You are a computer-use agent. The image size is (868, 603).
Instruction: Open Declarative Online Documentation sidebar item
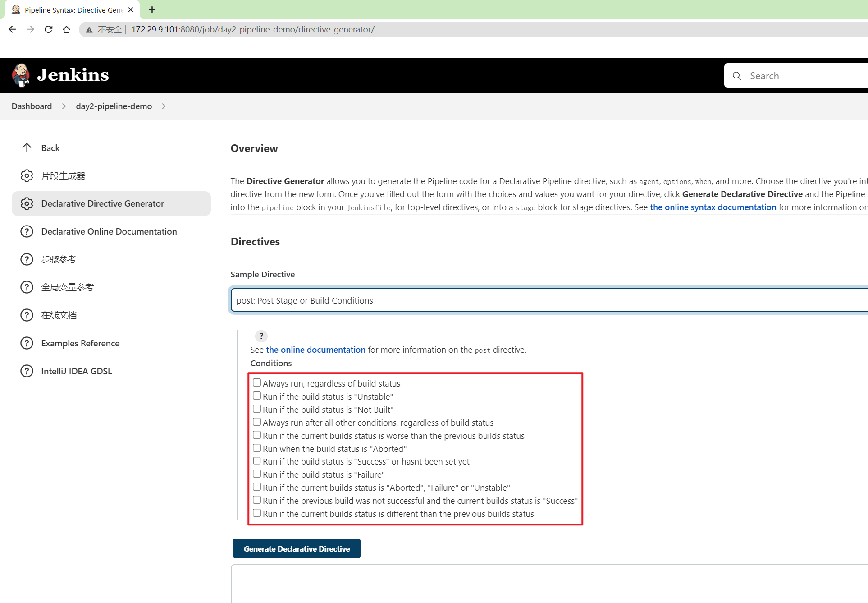111,231
